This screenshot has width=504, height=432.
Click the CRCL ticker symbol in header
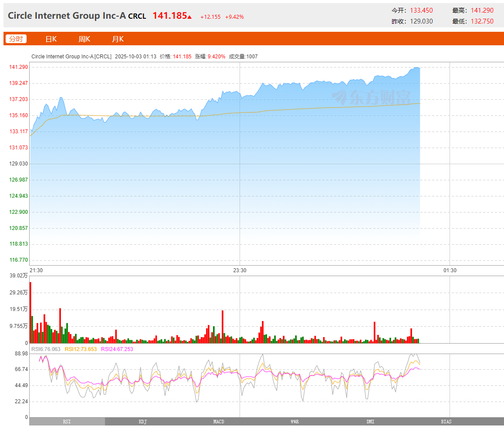(137, 16)
